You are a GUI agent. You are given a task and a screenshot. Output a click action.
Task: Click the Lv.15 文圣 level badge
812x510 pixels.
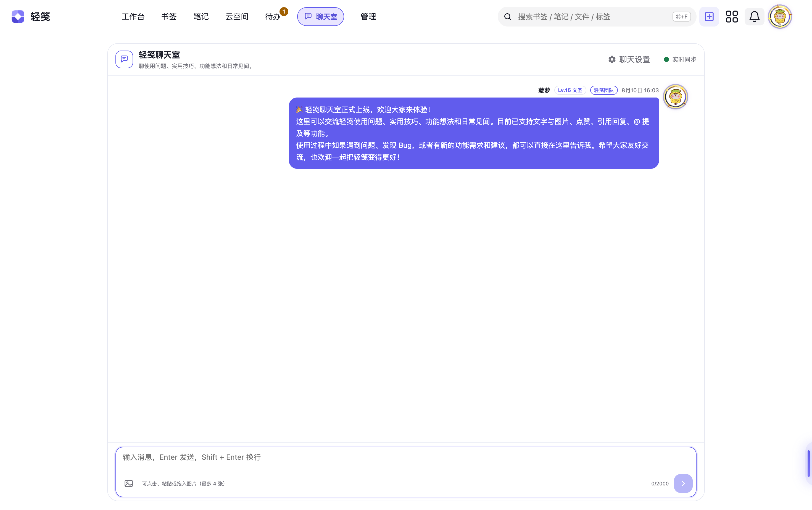[x=570, y=90]
